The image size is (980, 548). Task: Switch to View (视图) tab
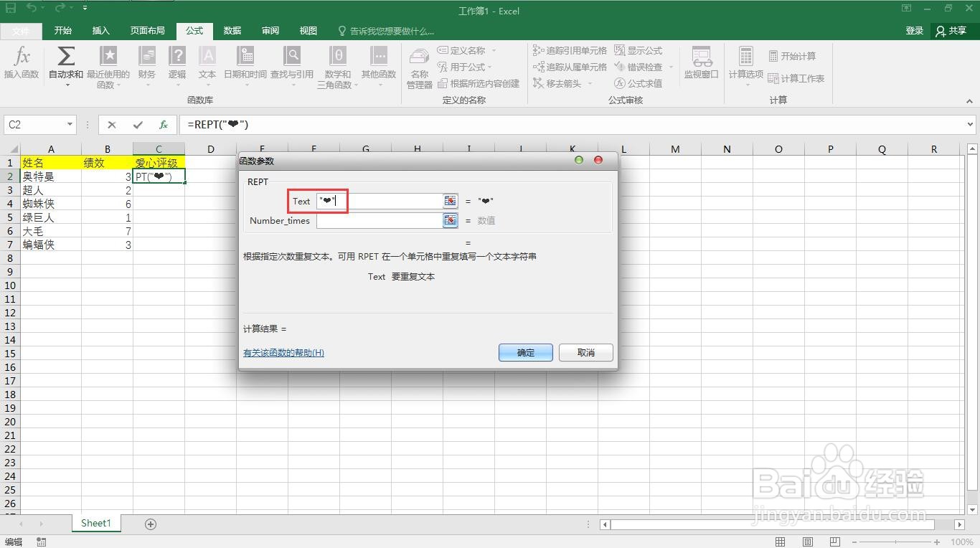[x=308, y=31]
